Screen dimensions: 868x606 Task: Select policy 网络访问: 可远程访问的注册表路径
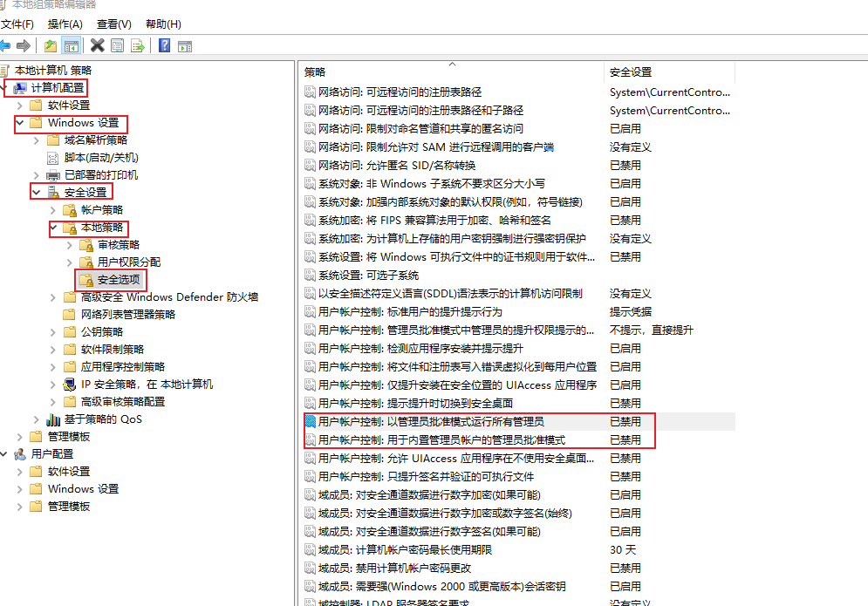pos(400,92)
